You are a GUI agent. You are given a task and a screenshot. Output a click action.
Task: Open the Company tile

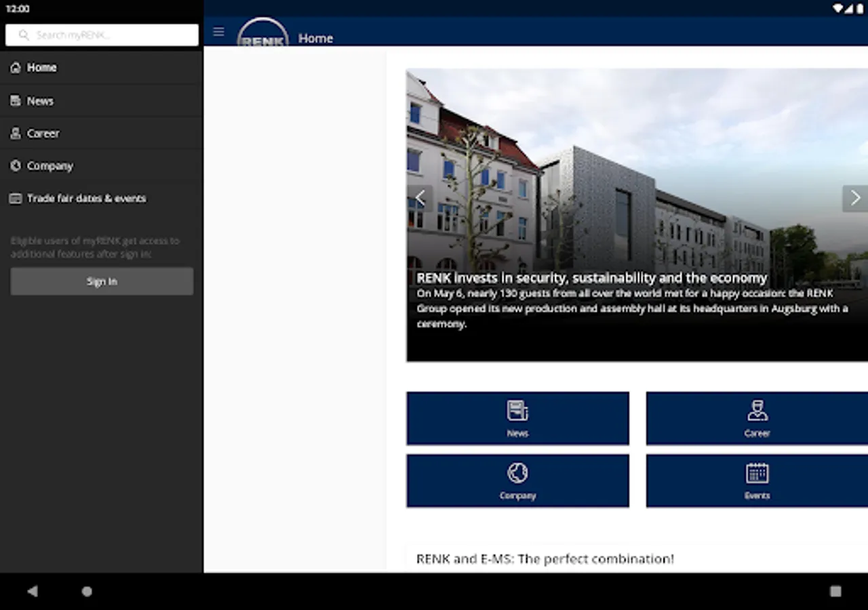point(518,481)
